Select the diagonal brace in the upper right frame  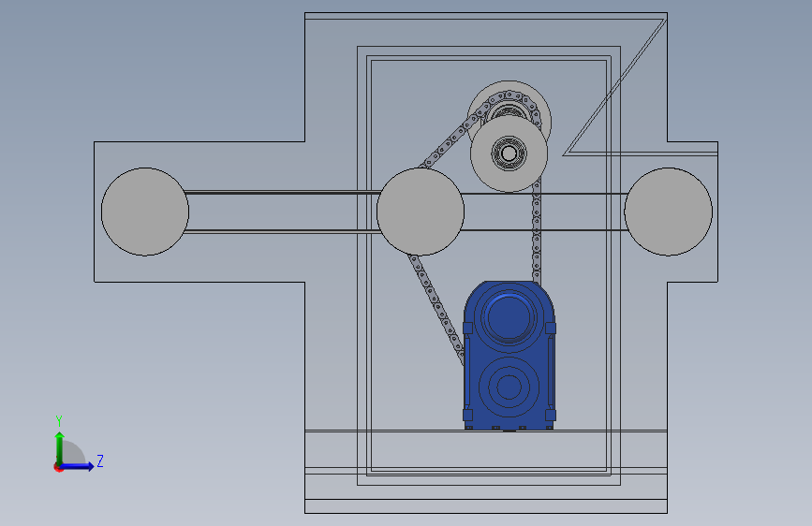[x=614, y=87]
